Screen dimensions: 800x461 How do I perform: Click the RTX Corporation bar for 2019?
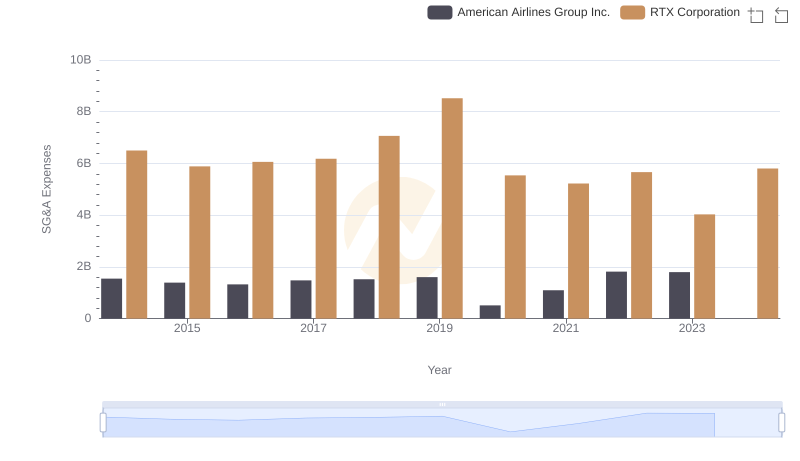point(452,208)
